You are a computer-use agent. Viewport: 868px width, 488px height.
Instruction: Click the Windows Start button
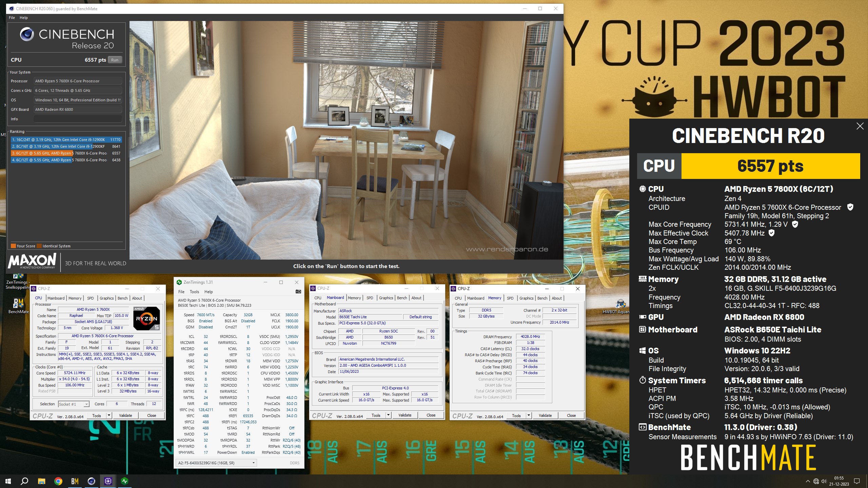8,481
